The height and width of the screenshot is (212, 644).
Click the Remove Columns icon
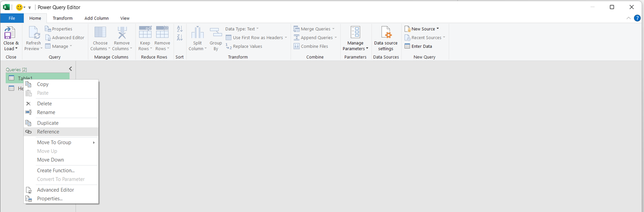122,33
